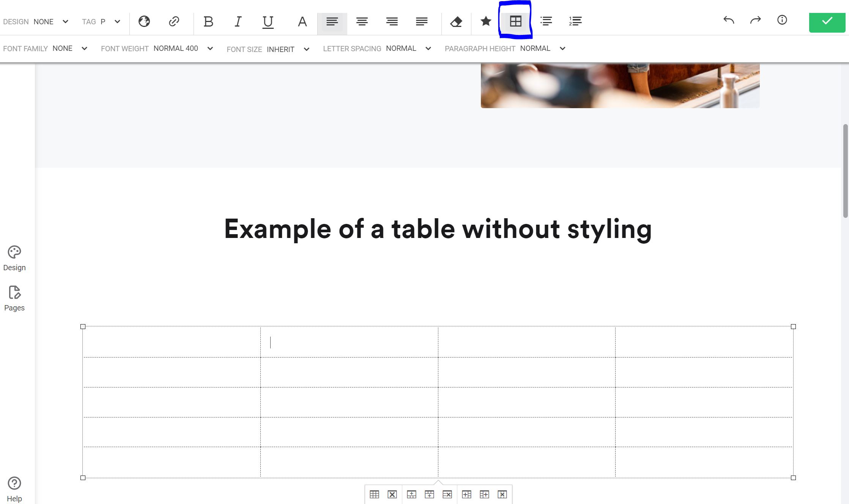Viewport: 849px width, 504px height.
Task: Expand the Paragraph Height dropdown
Action: pyautogui.click(x=505, y=49)
